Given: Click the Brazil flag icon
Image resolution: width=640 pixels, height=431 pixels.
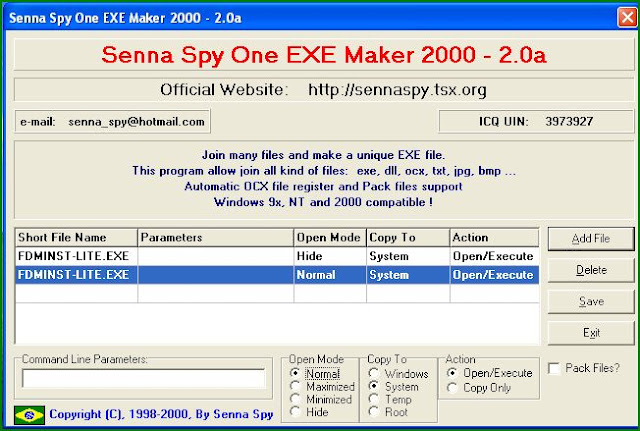Looking at the screenshot, I should pos(29,415).
